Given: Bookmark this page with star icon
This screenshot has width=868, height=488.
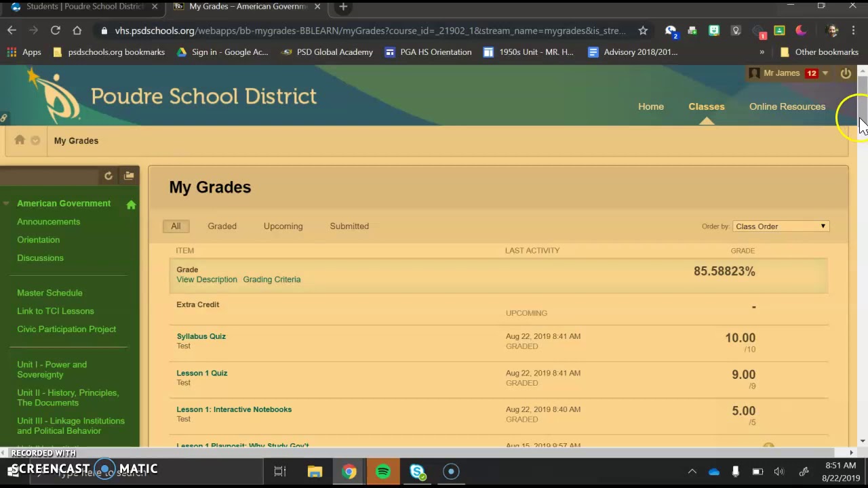Looking at the screenshot, I should [x=643, y=30].
